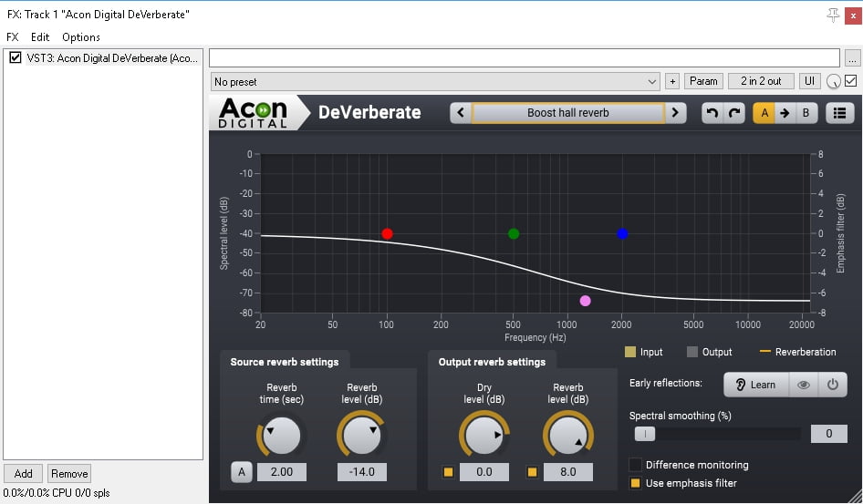Toggle the Dry level yellow checkbox
The width and height of the screenshot is (863, 504).
click(448, 472)
